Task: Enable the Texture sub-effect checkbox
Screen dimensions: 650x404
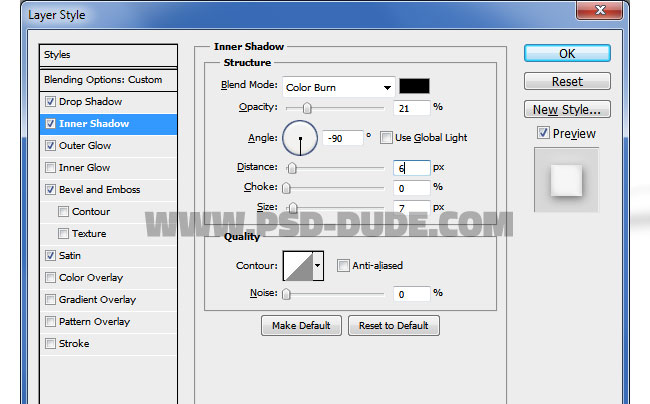Action: tap(63, 233)
